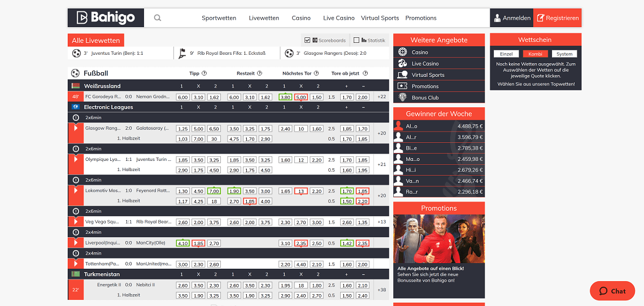This screenshot has width=644, height=306.
Task: Click the soccer ball icon beside Juventus Turin ticker
Action: pyautogui.click(x=76, y=53)
